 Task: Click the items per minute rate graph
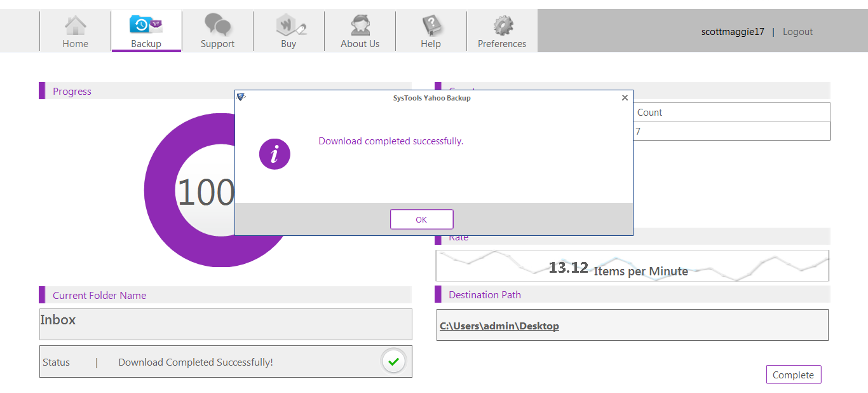632,265
